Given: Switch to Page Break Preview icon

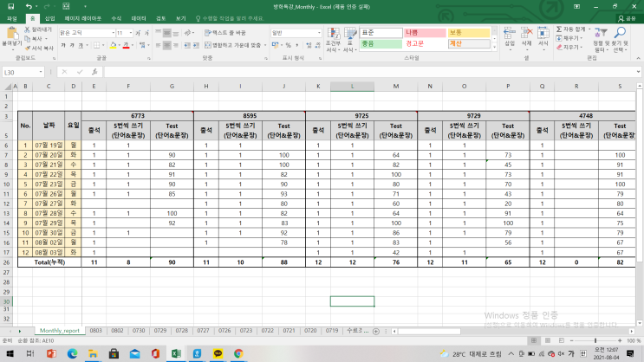Looking at the screenshot, I should 561,340.
